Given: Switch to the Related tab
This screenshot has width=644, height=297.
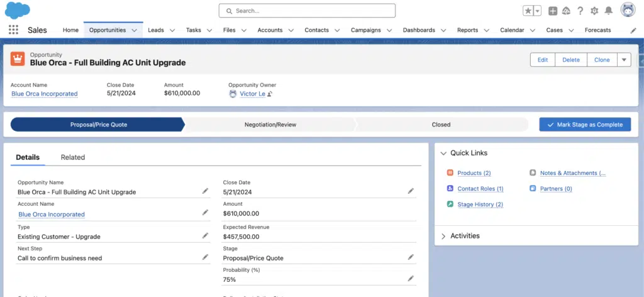Looking at the screenshot, I should [73, 157].
